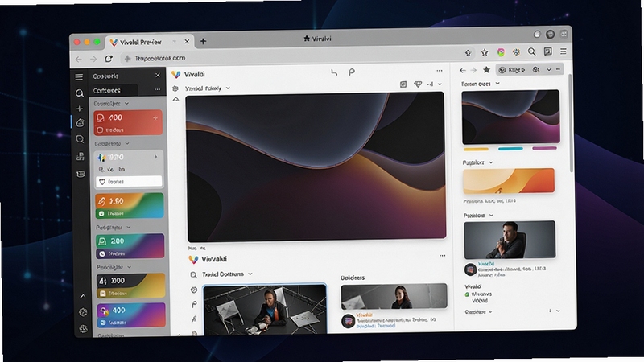This screenshot has width=644, height=362.
Task: Select the red 400 card
Action: [x=128, y=123]
